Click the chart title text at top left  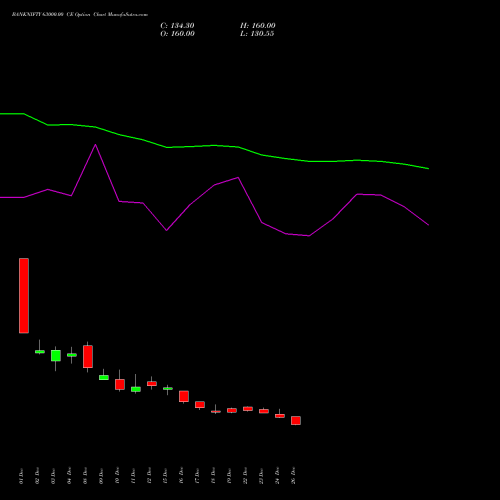click(x=80, y=15)
